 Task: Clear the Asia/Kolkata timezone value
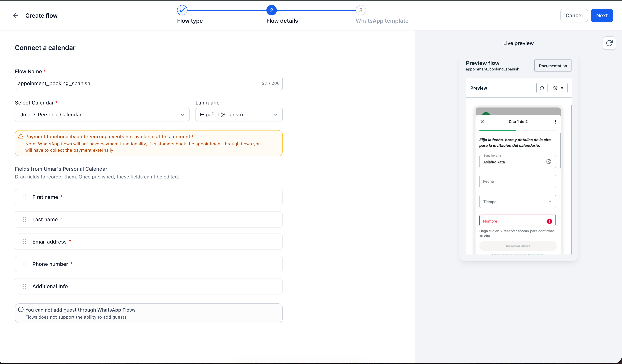point(549,162)
